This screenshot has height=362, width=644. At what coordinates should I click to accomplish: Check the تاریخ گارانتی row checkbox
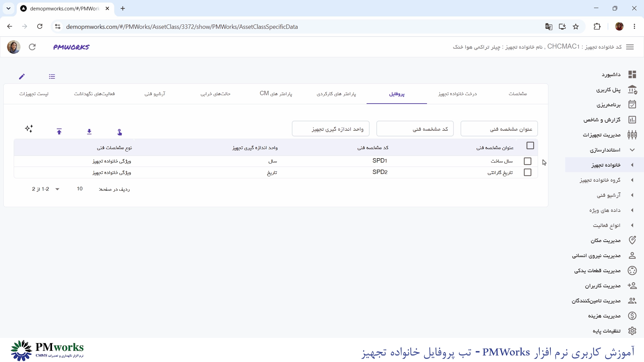[528, 172]
